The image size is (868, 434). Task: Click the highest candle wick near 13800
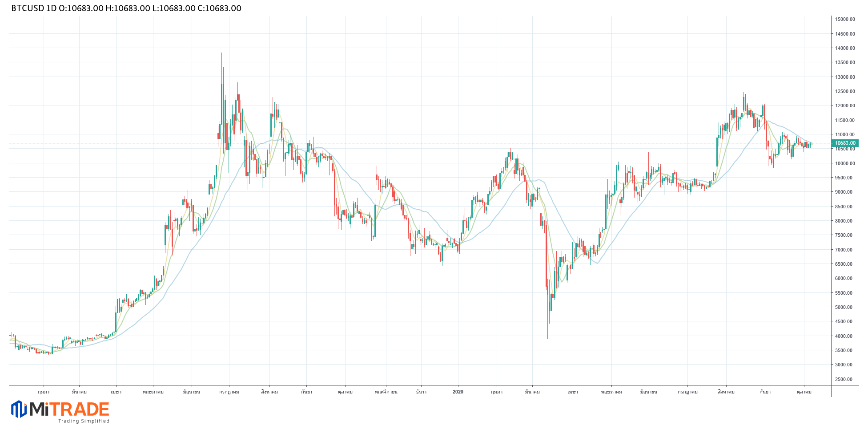coord(221,55)
